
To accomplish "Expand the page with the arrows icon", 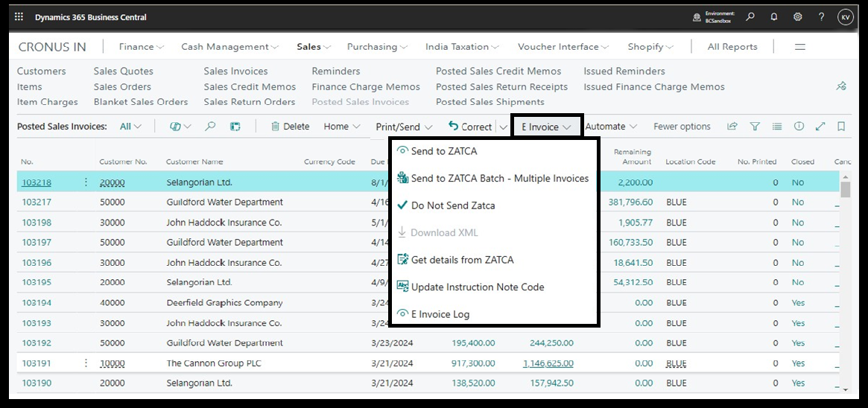I will [820, 127].
